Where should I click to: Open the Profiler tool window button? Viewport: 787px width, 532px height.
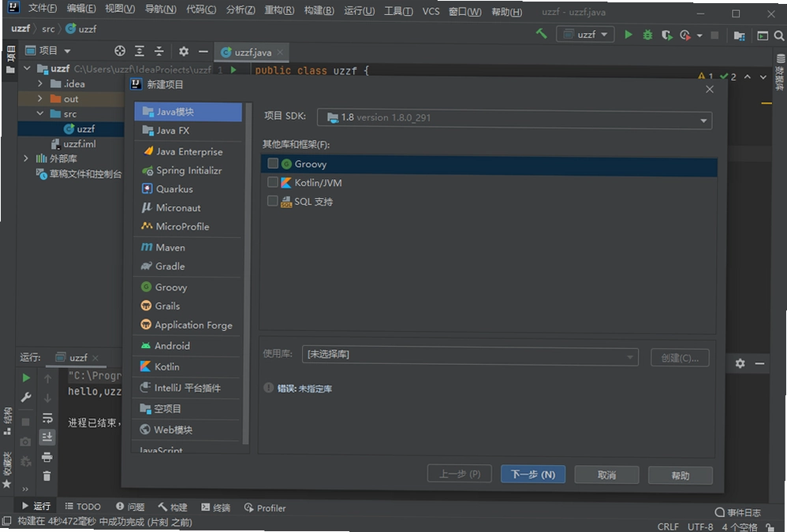264,508
